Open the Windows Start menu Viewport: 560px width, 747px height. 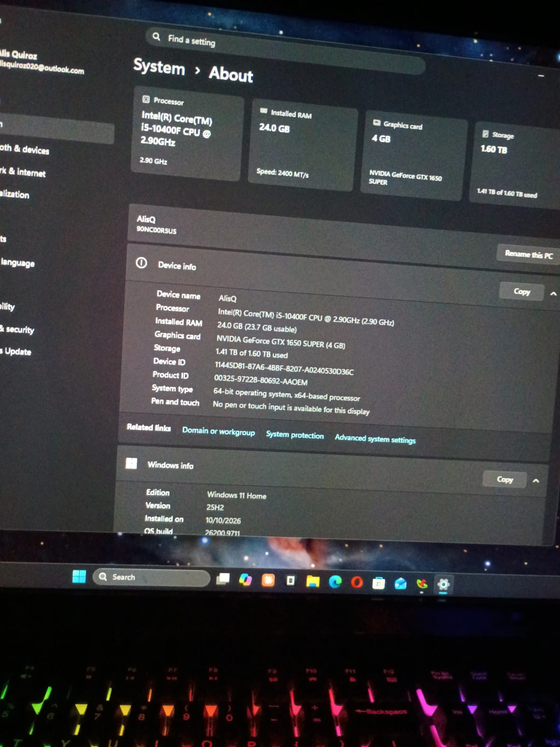click(x=79, y=576)
